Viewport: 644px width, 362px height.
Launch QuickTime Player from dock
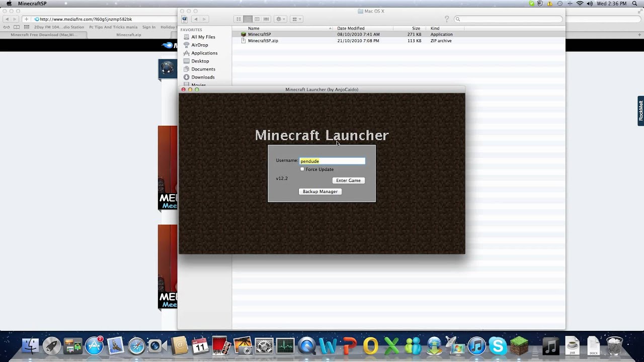coord(306,346)
